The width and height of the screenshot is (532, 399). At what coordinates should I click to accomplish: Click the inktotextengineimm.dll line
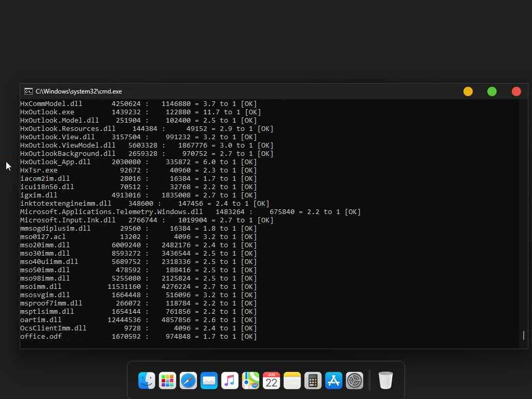click(144, 204)
